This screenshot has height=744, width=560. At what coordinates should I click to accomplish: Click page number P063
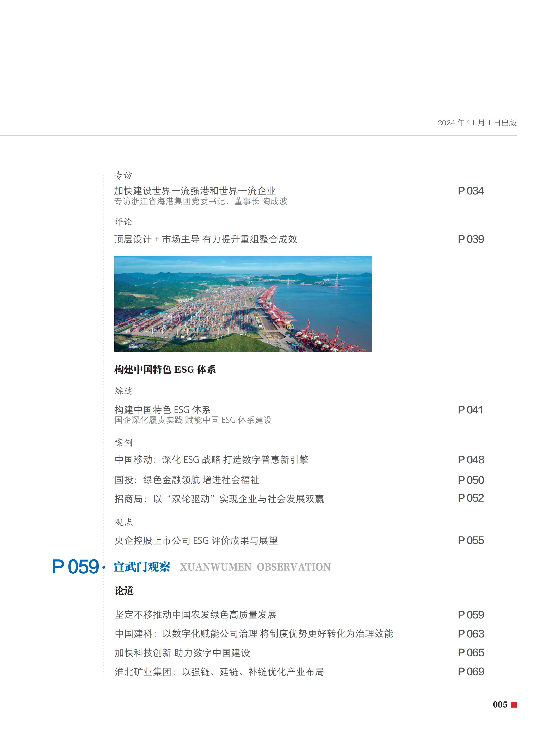pyautogui.click(x=471, y=634)
